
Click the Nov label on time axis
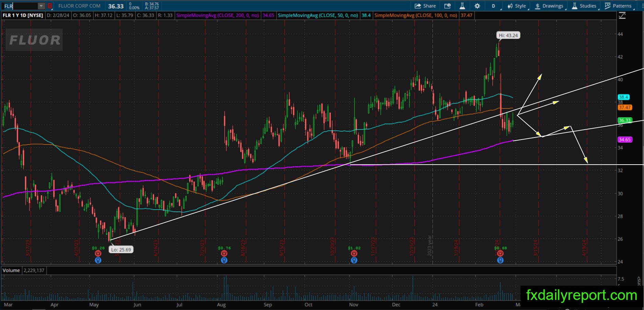354,305
